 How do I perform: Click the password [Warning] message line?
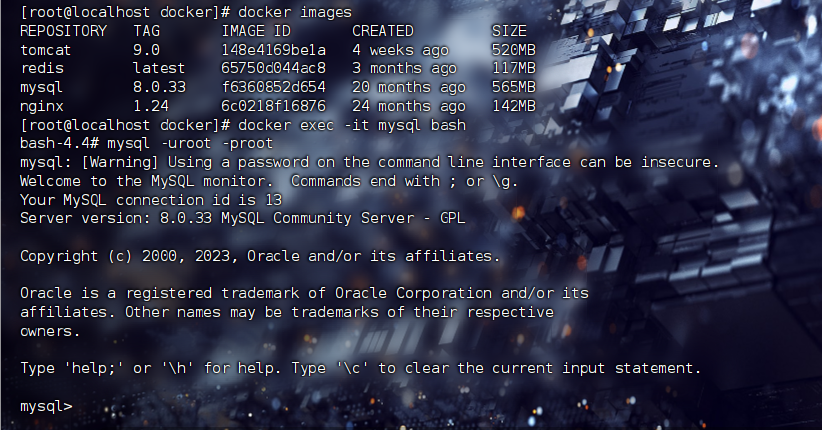coord(370,163)
